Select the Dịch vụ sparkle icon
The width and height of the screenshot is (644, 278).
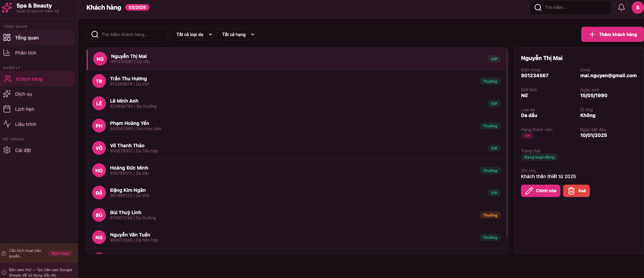tap(7, 94)
